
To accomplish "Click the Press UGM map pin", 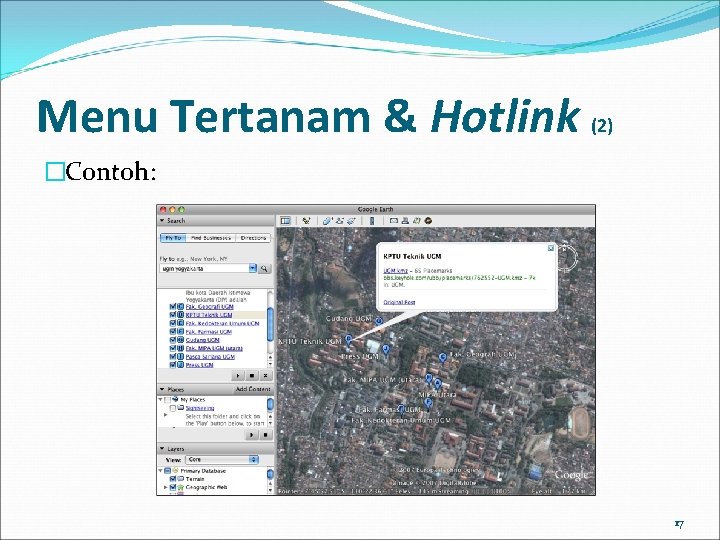I will [x=386, y=350].
